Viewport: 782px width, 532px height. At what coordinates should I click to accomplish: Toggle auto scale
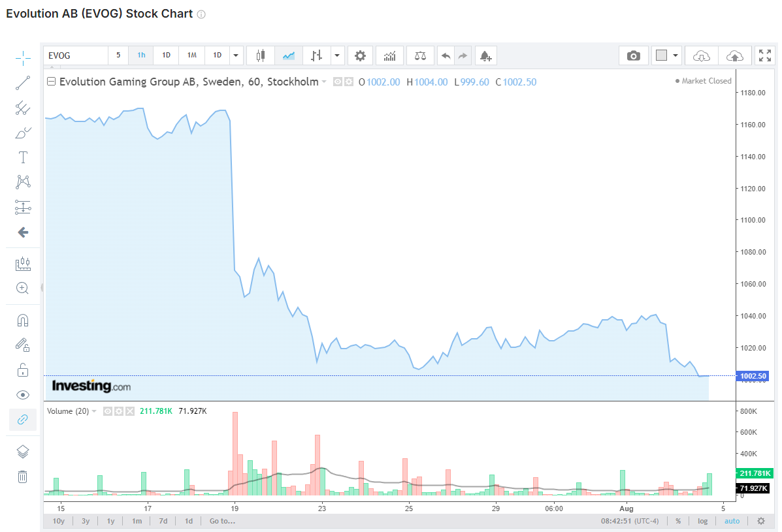coord(732,521)
